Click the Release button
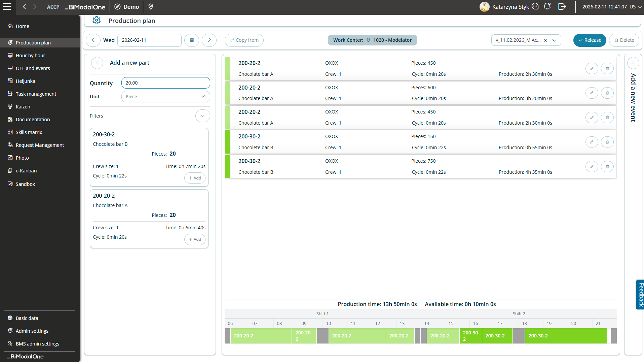644x362 pixels. click(590, 40)
